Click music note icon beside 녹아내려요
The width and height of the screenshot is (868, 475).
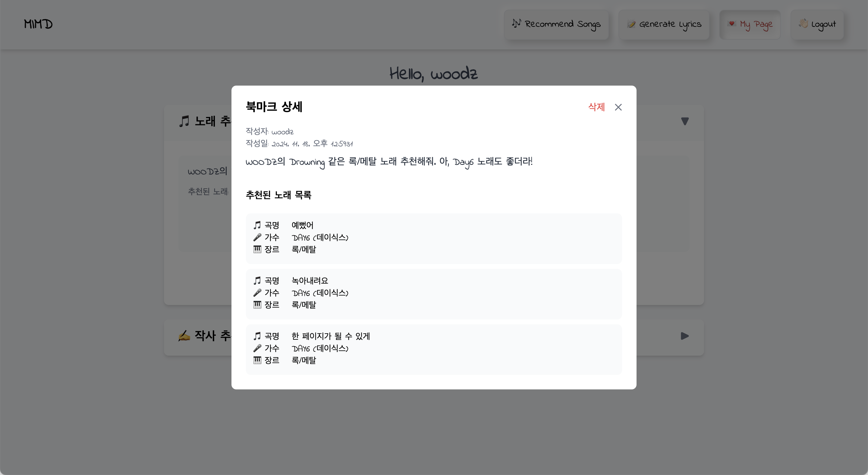257,281
